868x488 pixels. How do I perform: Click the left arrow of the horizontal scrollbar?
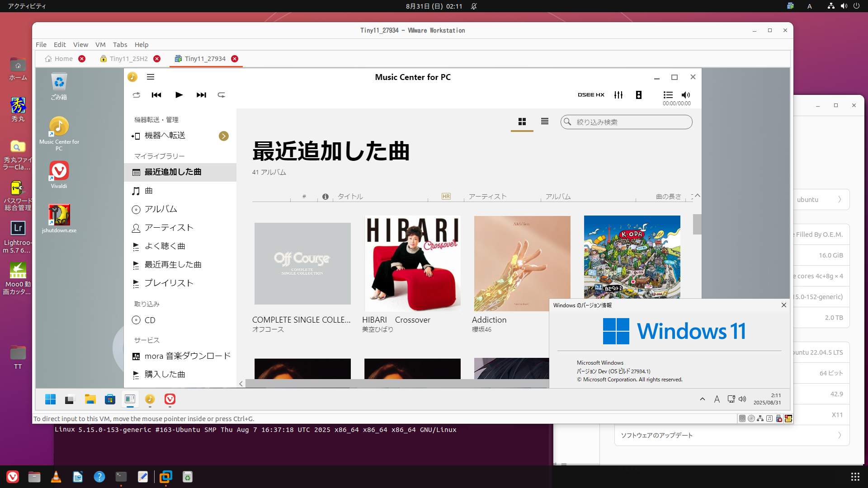click(241, 384)
